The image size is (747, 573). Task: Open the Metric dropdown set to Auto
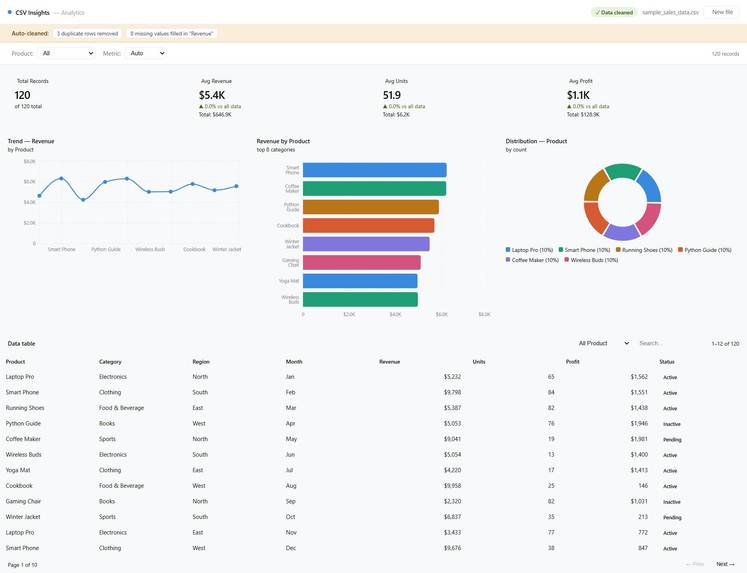tap(147, 53)
